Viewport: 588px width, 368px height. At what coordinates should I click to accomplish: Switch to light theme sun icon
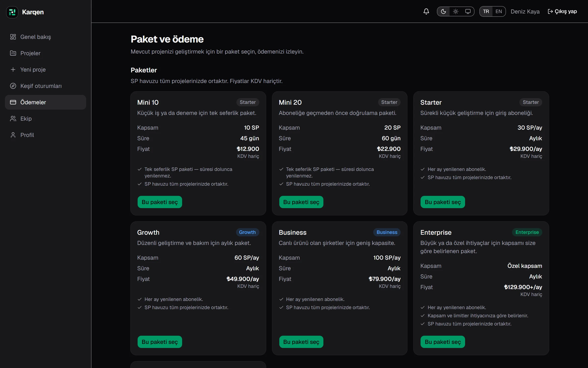tap(455, 12)
